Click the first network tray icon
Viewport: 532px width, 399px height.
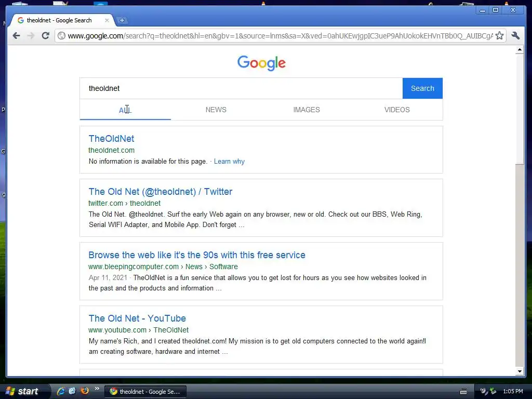pos(484,391)
